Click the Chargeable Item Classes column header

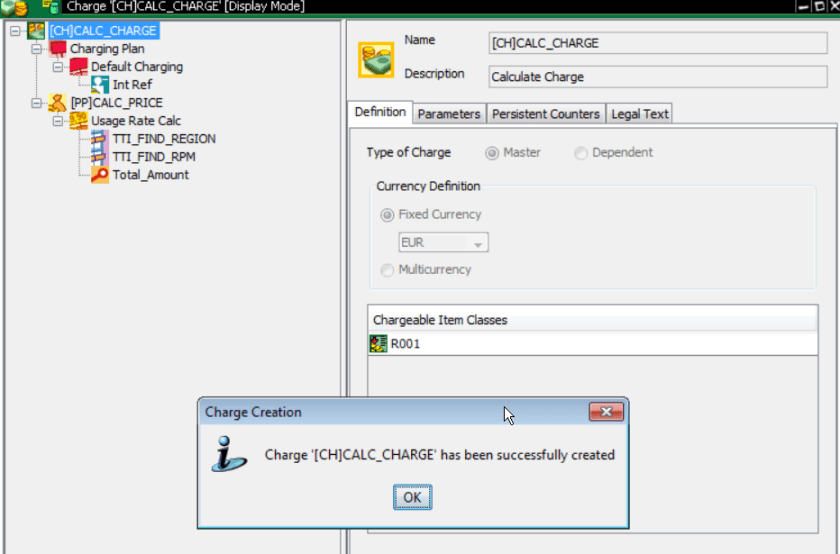click(x=592, y=320)
